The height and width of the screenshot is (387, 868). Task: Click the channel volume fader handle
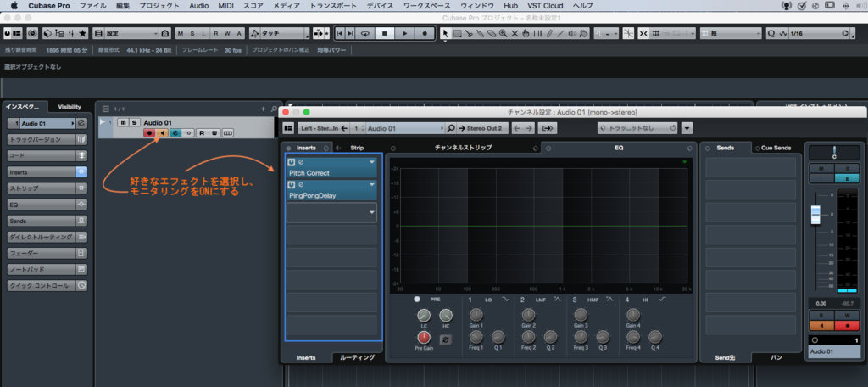(x=815, y=215)
